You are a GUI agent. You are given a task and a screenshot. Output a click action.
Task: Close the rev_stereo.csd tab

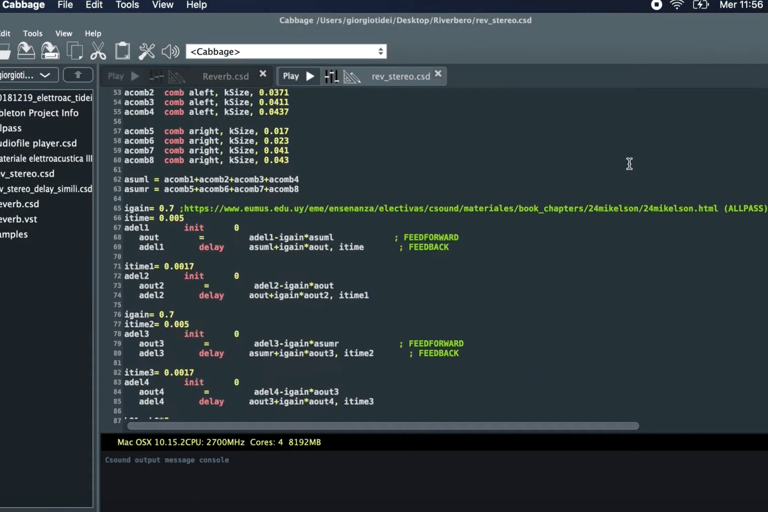[x=438, y=73]
